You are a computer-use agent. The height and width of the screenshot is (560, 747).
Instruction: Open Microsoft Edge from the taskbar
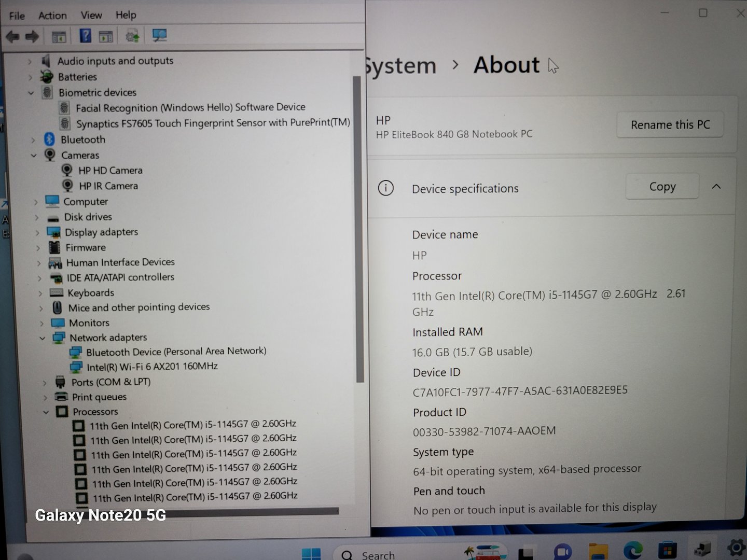tap(632, 550)
